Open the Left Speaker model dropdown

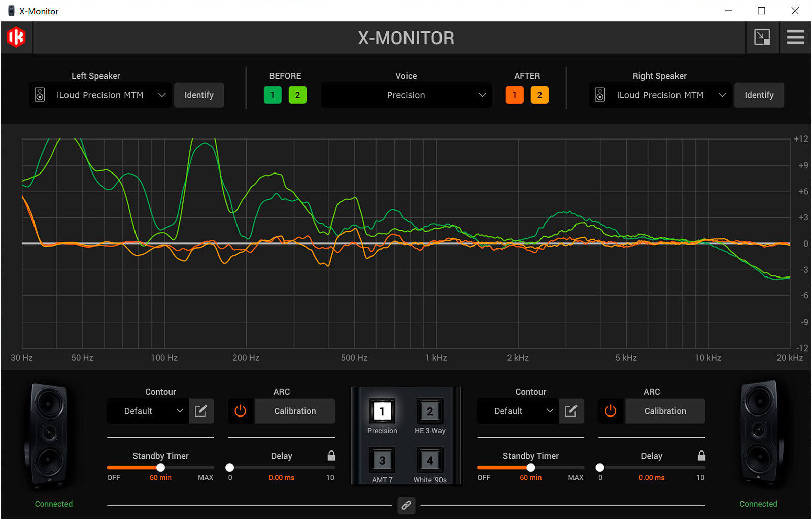99,95
